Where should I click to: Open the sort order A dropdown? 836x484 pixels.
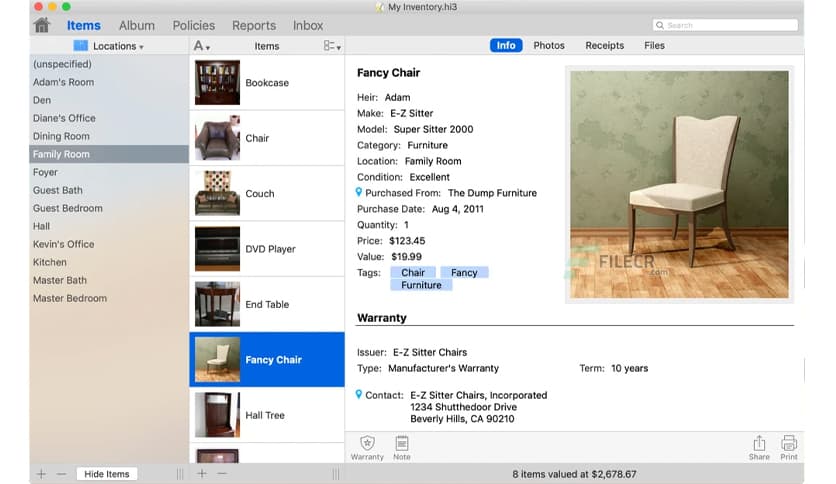[x=202, y=46]
